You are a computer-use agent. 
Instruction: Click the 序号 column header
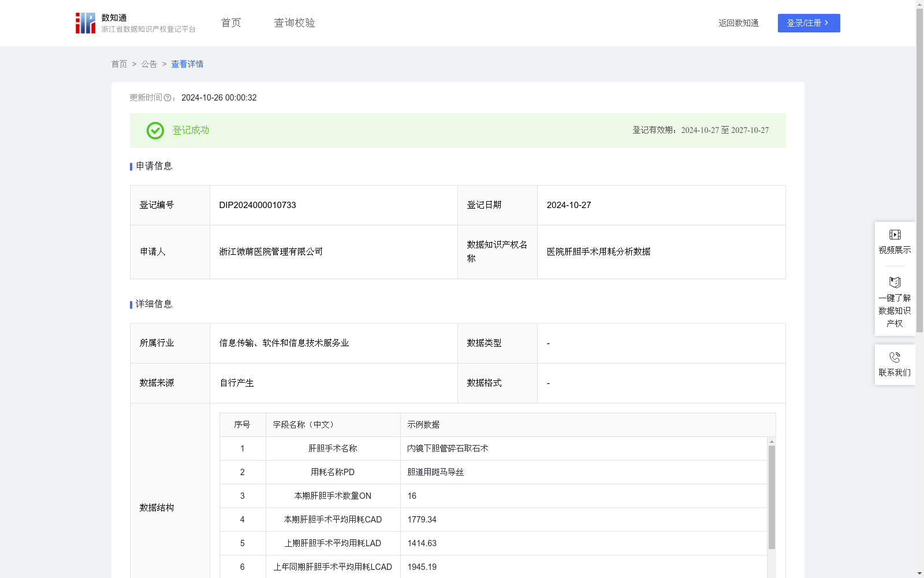pyautogui.click(x=243, y=425)
